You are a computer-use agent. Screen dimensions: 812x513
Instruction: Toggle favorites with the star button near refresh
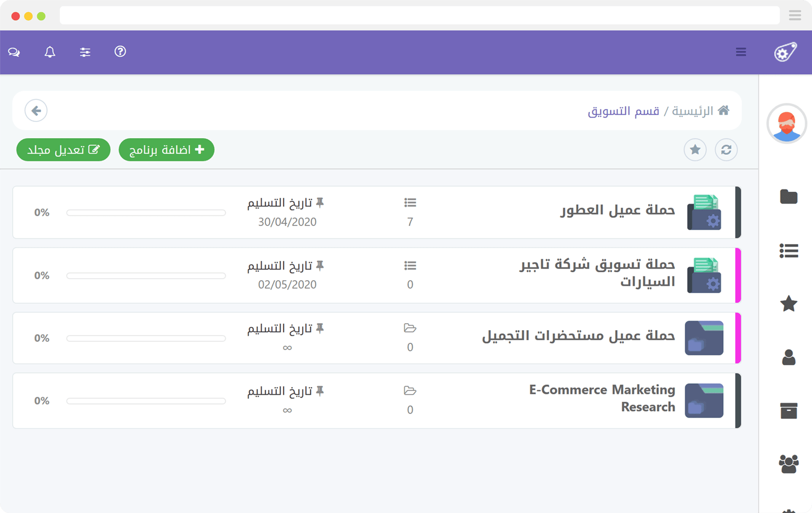(695, 149)
